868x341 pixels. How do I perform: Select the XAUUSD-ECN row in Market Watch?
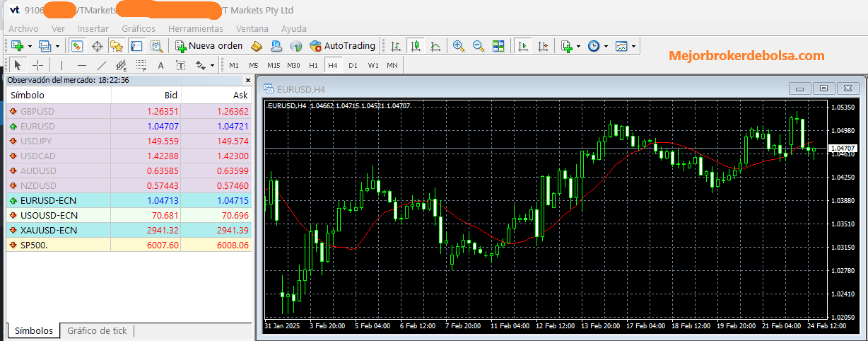coord(129,230)
